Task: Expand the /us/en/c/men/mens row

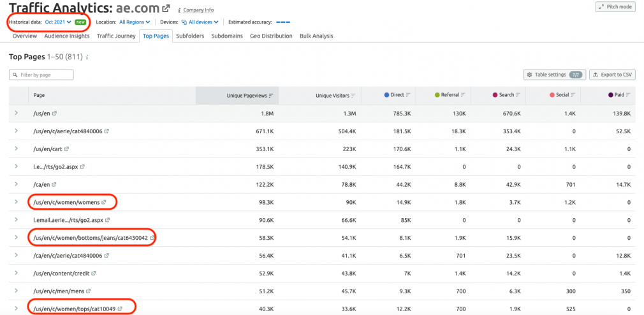Action: point(17,291)
